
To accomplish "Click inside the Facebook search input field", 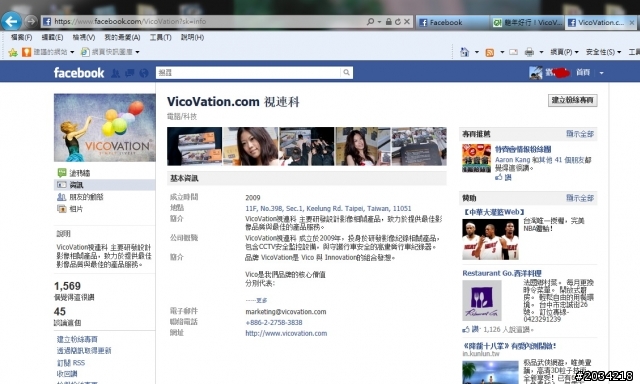I will [x=248, y=73].
